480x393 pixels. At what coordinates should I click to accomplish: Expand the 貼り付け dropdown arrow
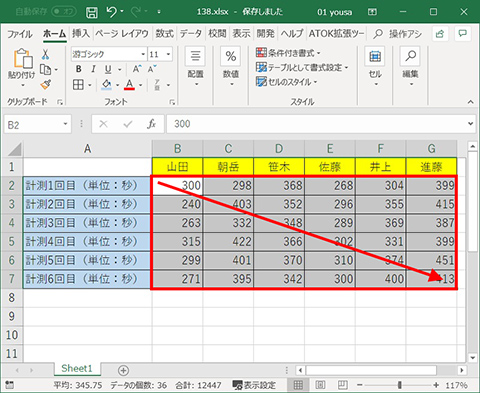22,85
